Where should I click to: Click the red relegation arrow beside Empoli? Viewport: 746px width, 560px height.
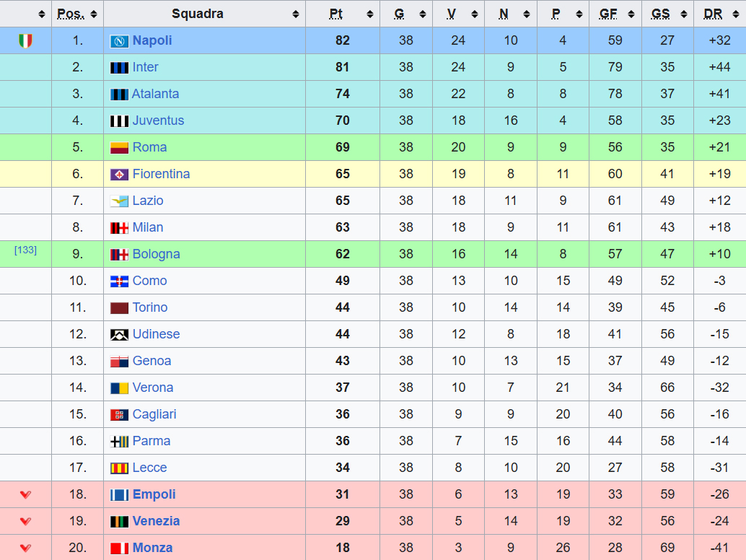click(x=26, y=495)
